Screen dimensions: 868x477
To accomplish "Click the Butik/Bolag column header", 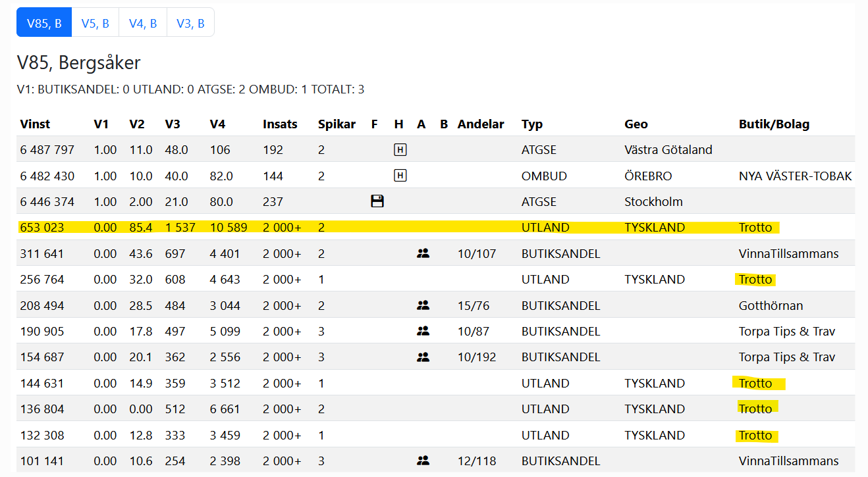I will (x=774, y=124).
